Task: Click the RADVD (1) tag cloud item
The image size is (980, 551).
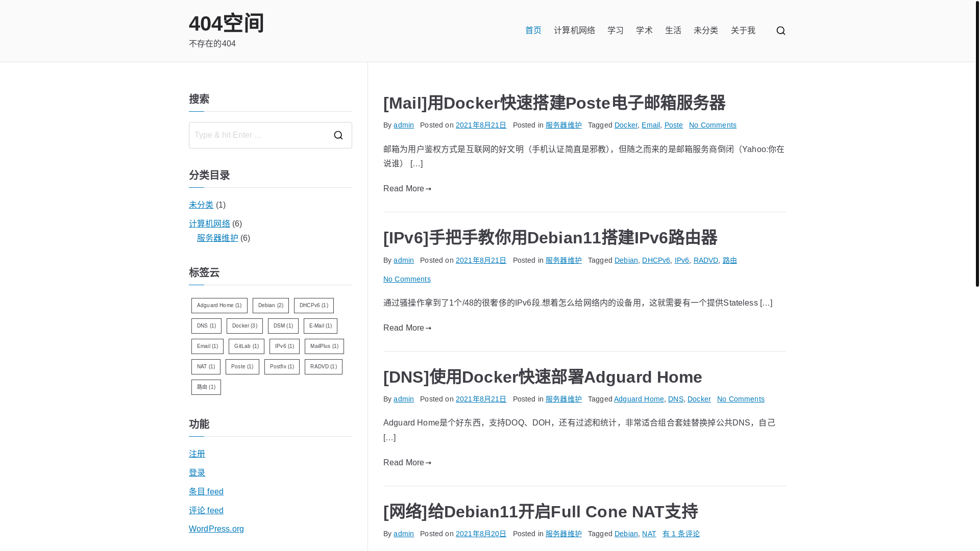Action: click(324, 367)
